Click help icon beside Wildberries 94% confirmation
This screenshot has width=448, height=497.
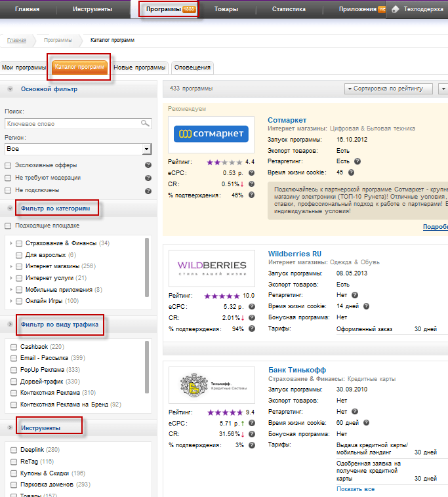(252, 328)
